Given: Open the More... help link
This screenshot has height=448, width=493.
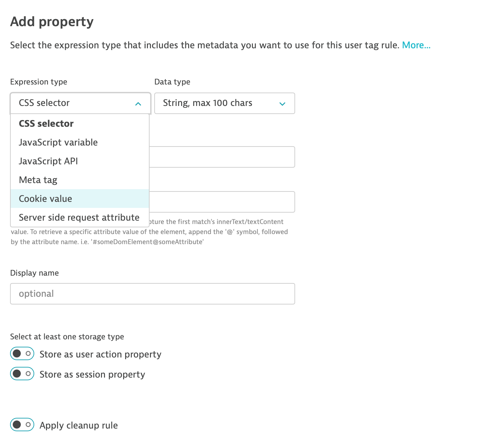Looking at the screenshot, I should pyautogui.click(x=416, y=45).
